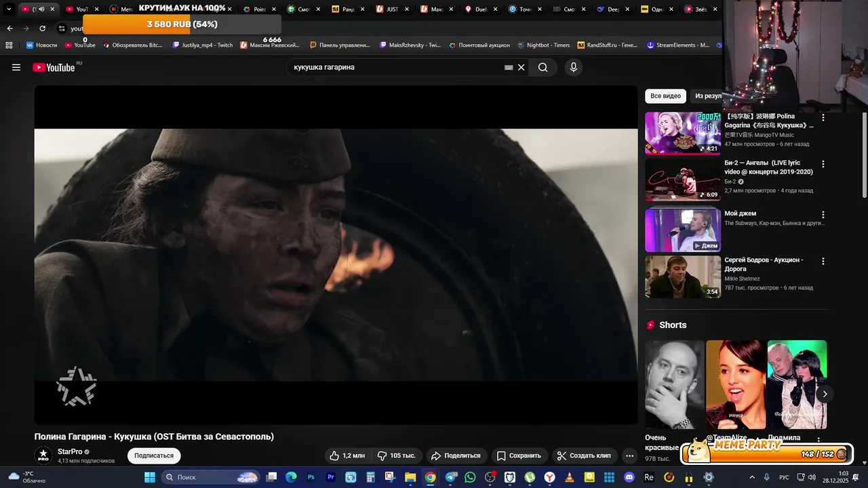Open Discord from the taskbar
This screenshot has height=488, width=868.
point(629,477)
